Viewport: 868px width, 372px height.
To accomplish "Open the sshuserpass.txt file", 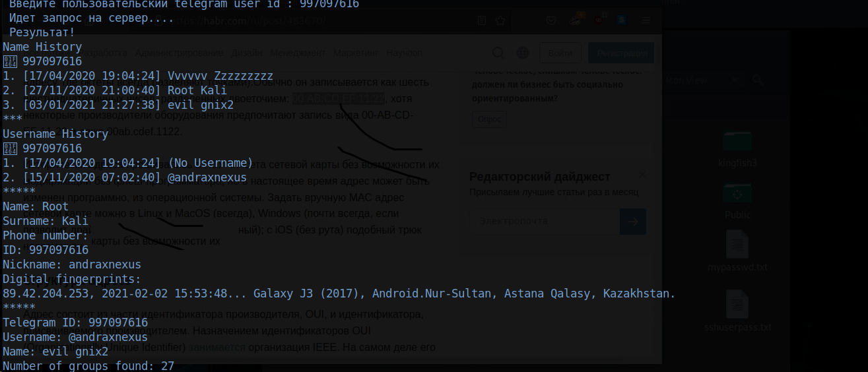I will click(737, 311).
